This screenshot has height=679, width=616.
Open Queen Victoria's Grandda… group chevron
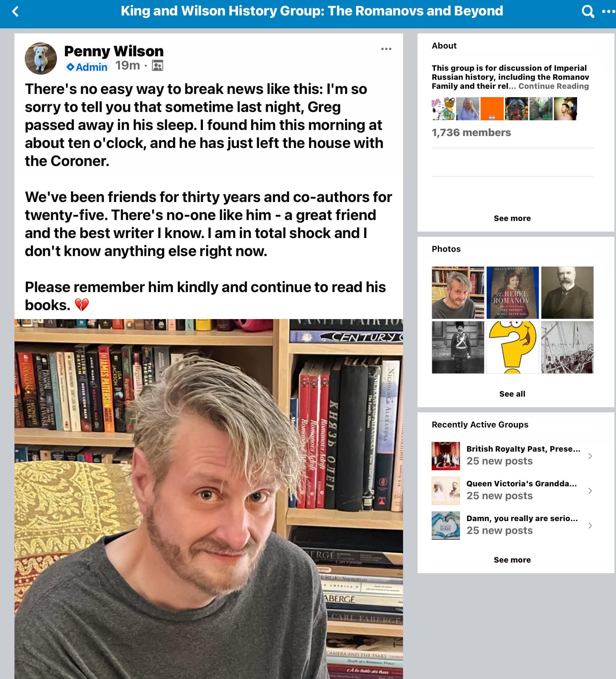click(590, 491)
